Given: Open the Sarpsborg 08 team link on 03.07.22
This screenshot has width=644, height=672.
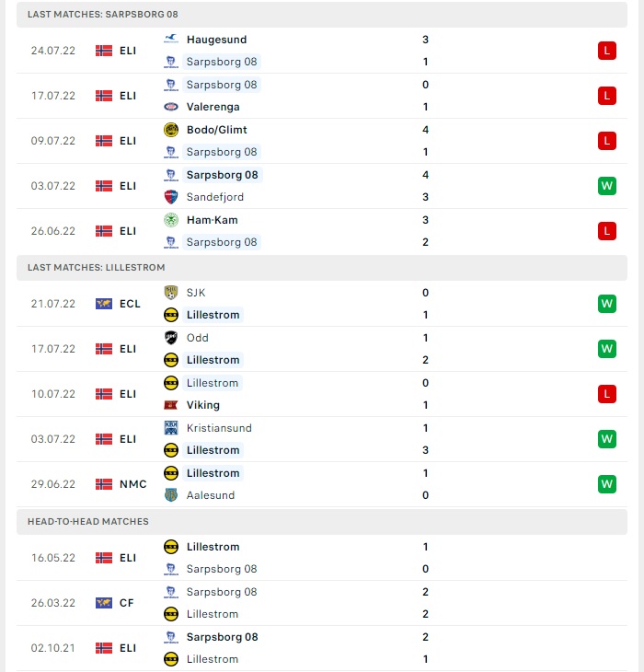Looking at the screenshot, I should point(223,175).
